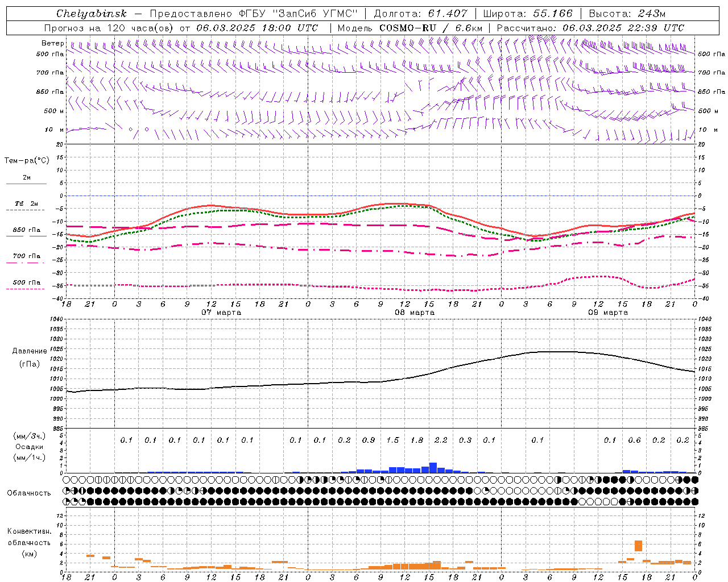Click the 'Высота: 243м' elevation text
Screen dimensions: 728x582
tap(627, 14)
